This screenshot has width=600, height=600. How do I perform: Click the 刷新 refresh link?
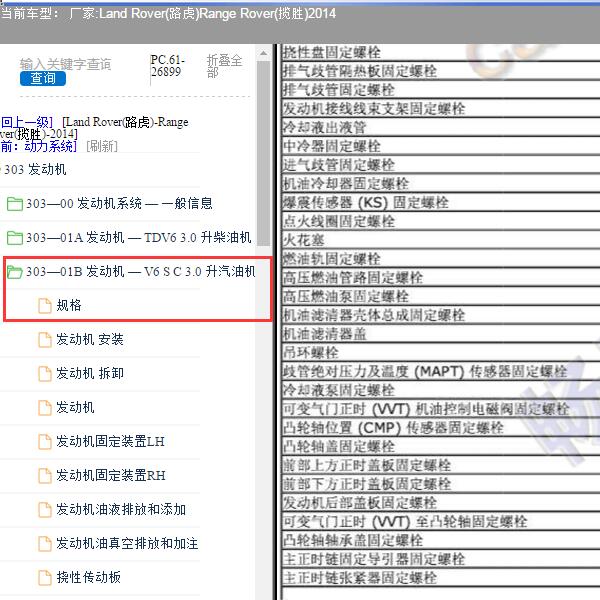(102, 146)
